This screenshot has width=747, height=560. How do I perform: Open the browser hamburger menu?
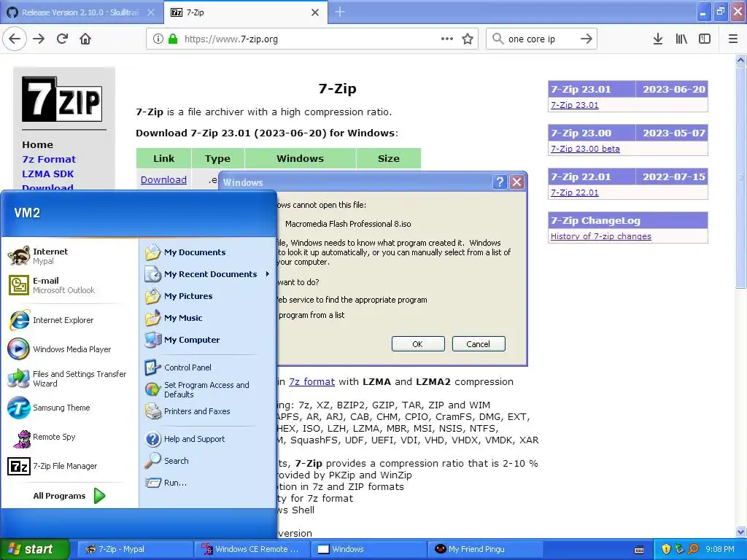tap(733, 39)
